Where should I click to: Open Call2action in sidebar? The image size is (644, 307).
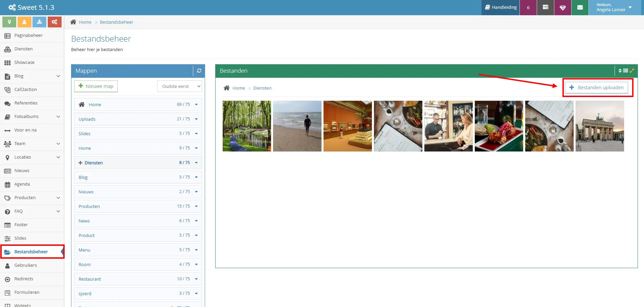point(32,90)
